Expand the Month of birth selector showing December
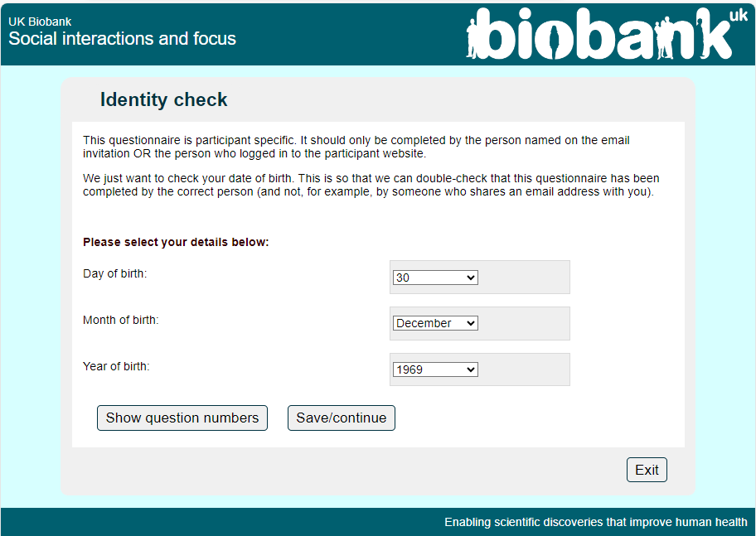This screenshot has height=536, width=756. 435,323
